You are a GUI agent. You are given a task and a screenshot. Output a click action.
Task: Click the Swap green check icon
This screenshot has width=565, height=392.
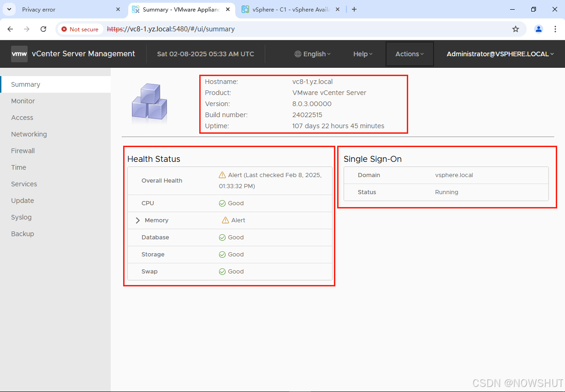click(222, 272)
